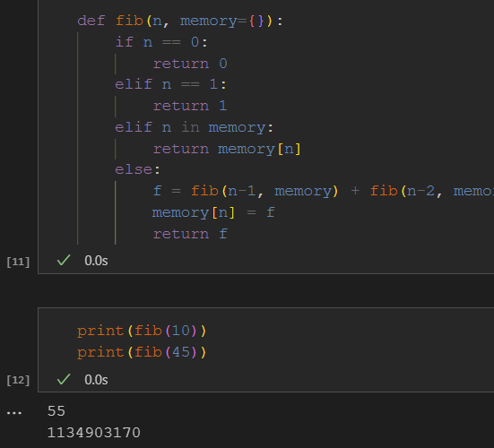Click execution count label [12]
This screenshot has height=448, width=494.
point(18,380)
